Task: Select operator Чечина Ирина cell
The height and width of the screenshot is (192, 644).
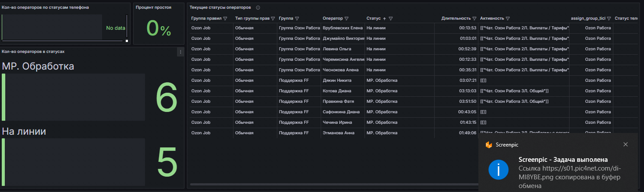Action: pyautogui.click(x=343, y=122)
